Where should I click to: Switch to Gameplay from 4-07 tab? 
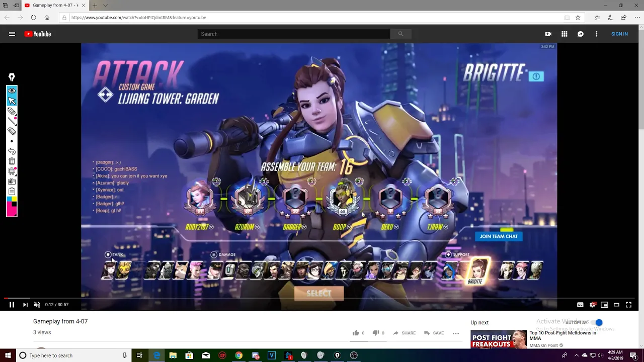[55, 5]
